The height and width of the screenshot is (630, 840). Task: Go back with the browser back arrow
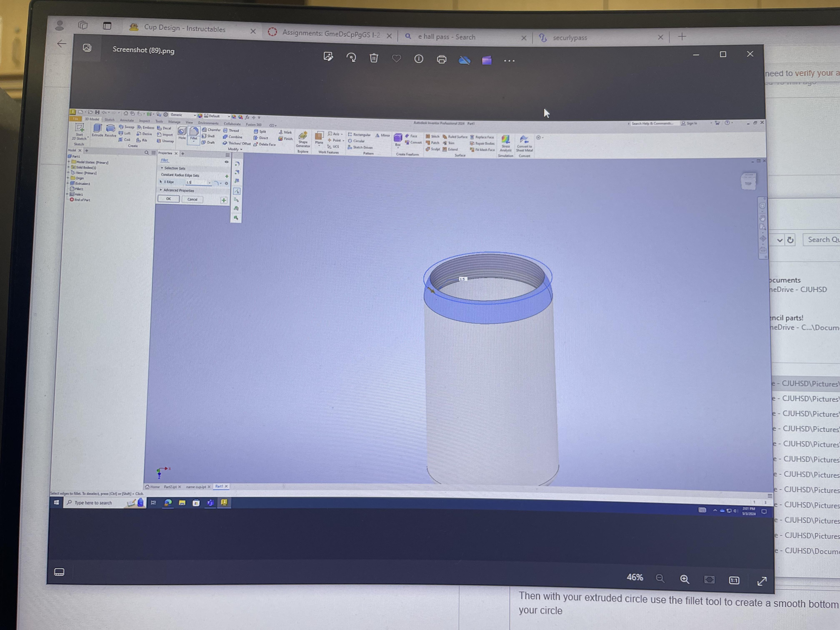click(61, 44)
